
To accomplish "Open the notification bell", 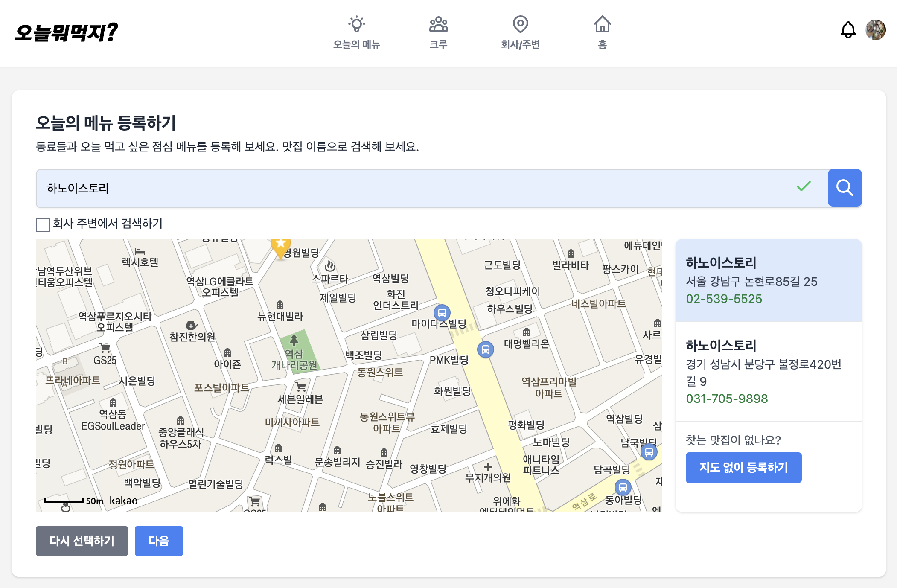I will [x=848, y=30].
